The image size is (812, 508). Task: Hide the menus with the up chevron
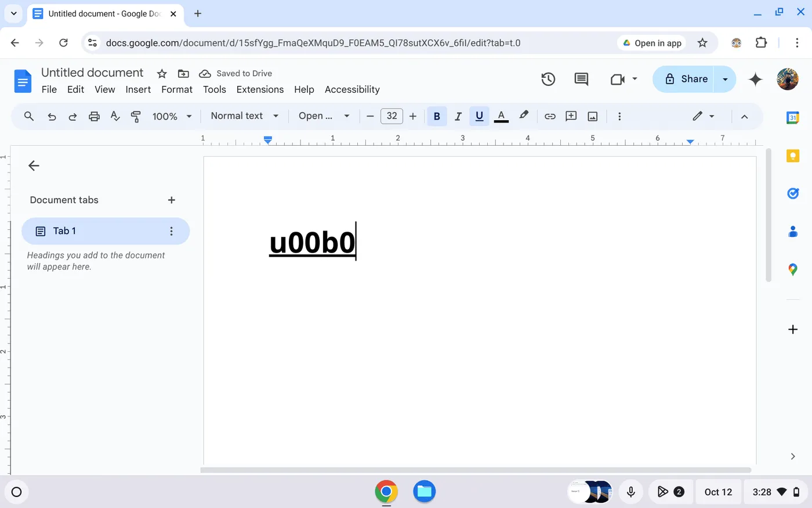[x=745, y=117]
